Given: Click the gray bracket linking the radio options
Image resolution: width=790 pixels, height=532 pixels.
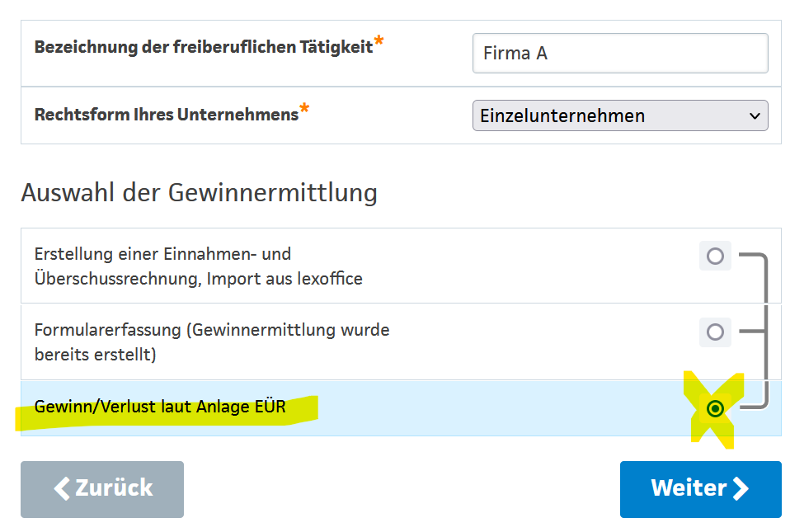Looking at the screenshot, I should [x=766, y=330].
